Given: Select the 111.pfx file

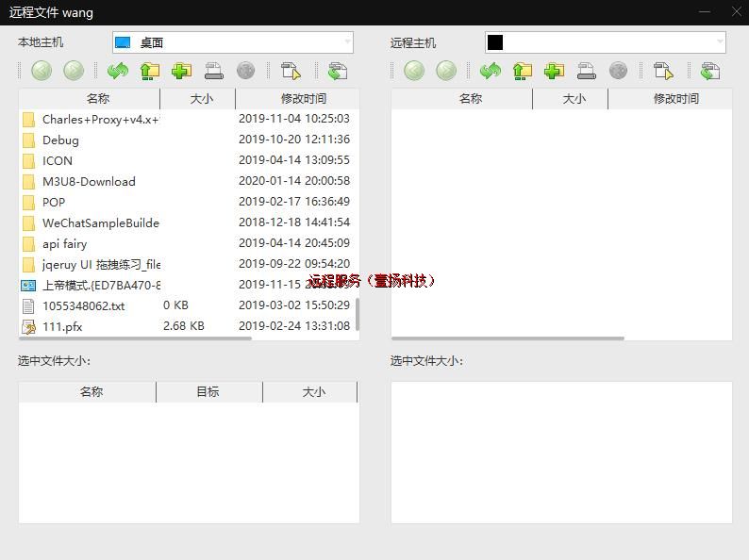Looking at the screenshot, I should point(62,326).
